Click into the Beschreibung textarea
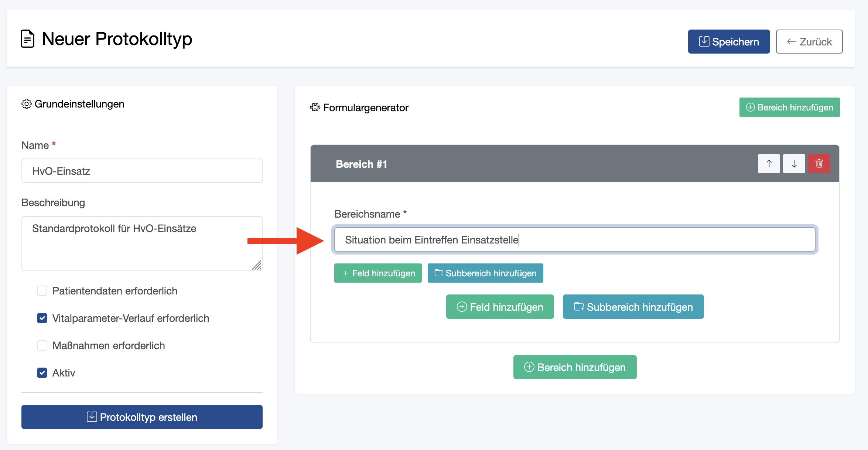868x450 pixels. click(x=142, y=243)
